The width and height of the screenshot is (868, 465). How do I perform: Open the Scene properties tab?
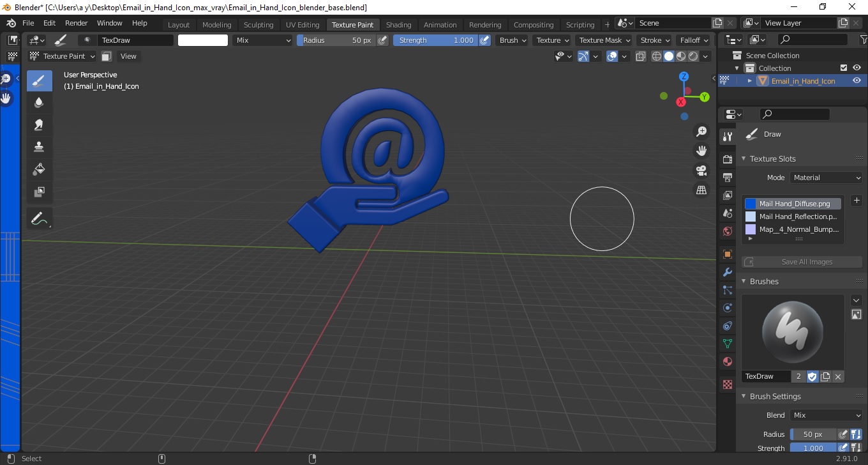point(727,213)
